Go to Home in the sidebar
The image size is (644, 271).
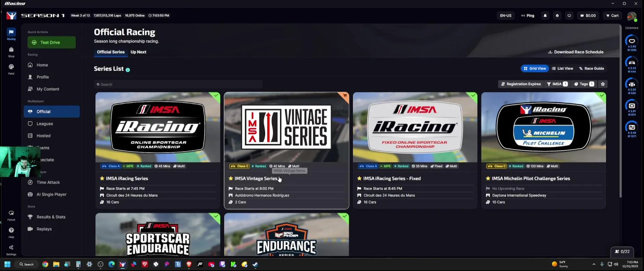(52, 65)
